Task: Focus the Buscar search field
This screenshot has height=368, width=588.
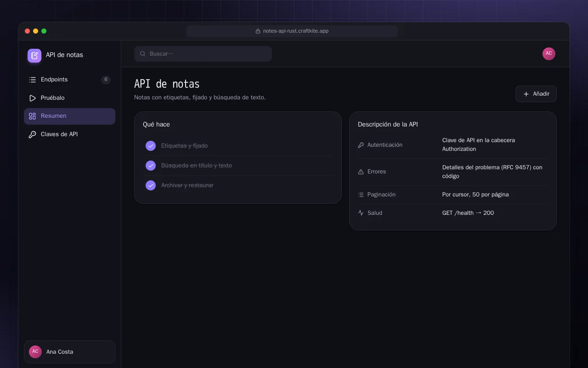Action: click(203, 54)
